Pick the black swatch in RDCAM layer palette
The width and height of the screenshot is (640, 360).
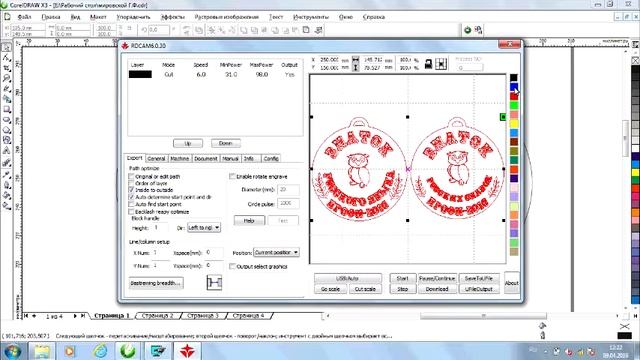(x=513, y=77)
